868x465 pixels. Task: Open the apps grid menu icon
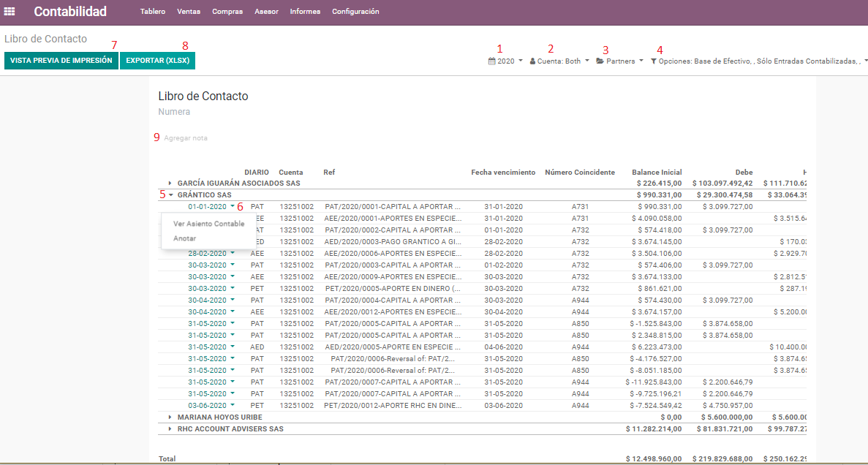click(10, 11)
